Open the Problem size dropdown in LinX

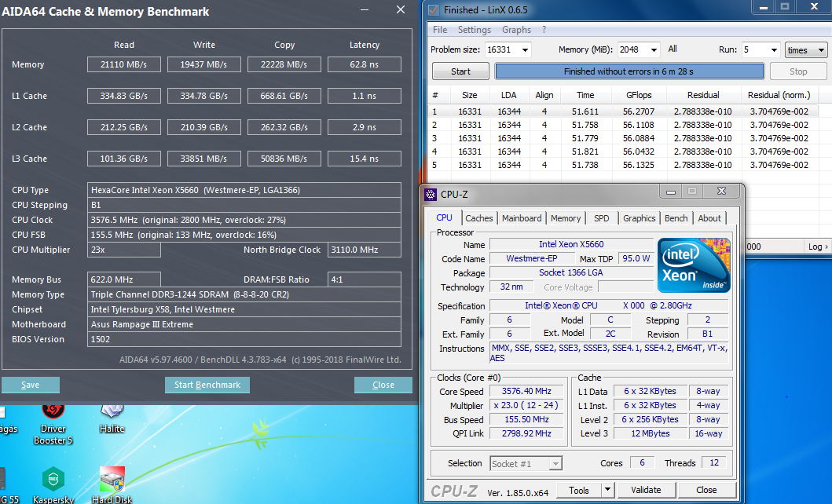pos(525,49)
